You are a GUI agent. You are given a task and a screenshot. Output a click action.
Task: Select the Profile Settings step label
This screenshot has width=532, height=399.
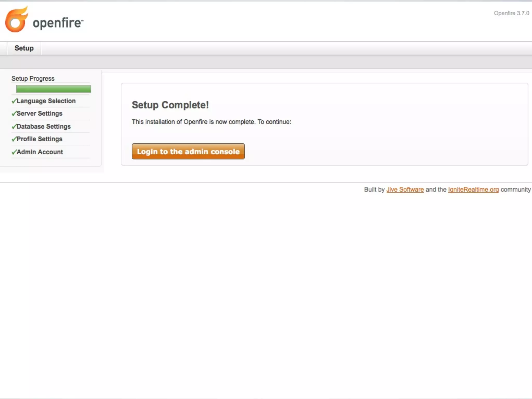[39, 139]
